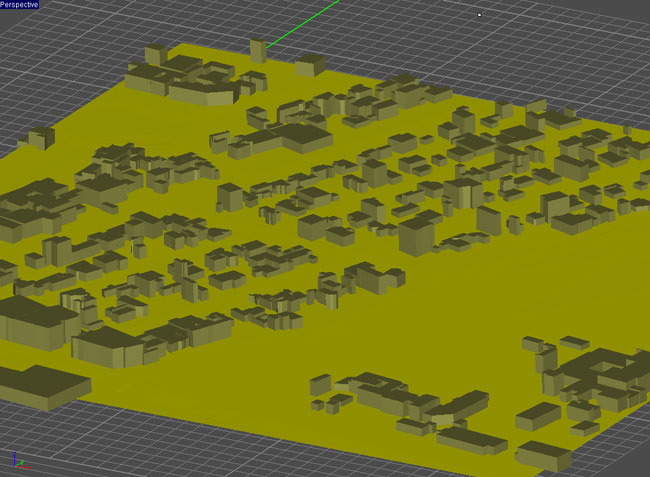This screenshot has height=477, width=650.
Task: Open the Perspective viewport label menu
Action: point(19,5)
